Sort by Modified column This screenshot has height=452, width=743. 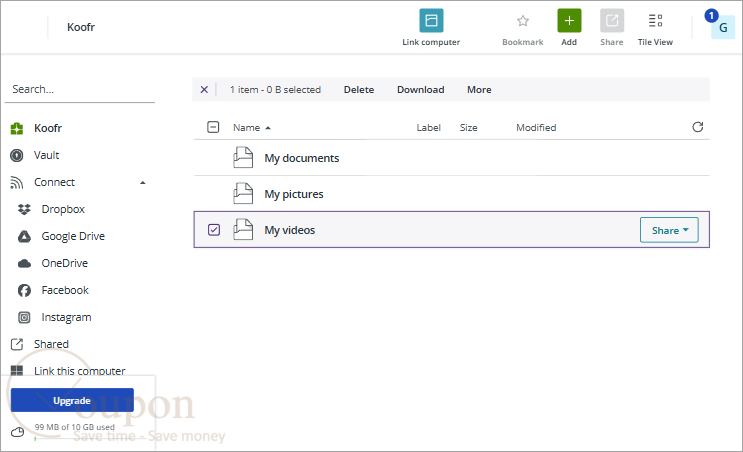[x=536, y=127]
